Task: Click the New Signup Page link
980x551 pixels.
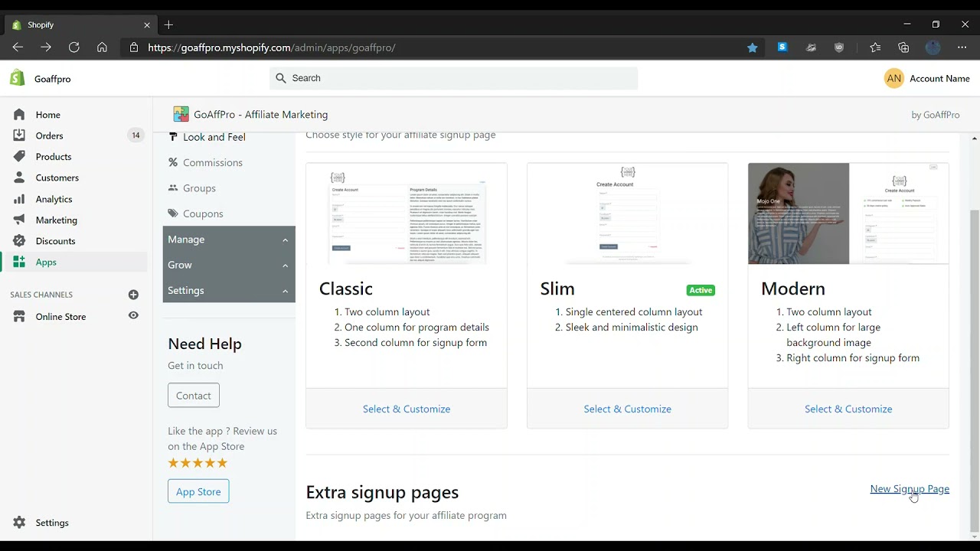Action: tap(910, 489)
